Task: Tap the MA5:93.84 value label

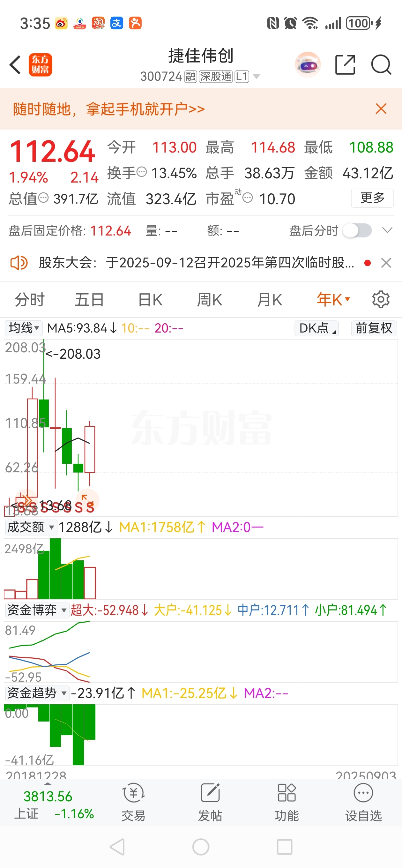Action: (82, 328)
